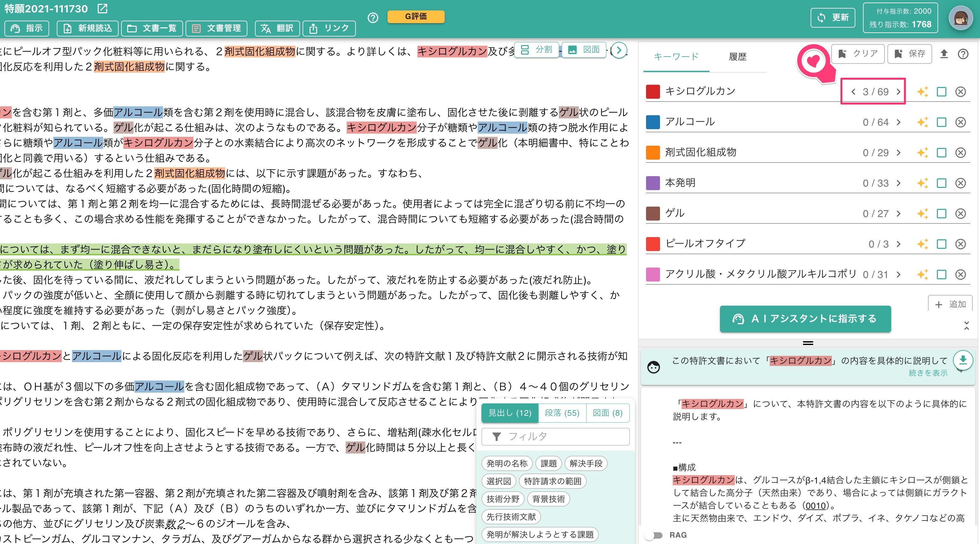Screen dimensions: 980x544
Task: Go to next ゲル match
Action: point(898,214)
